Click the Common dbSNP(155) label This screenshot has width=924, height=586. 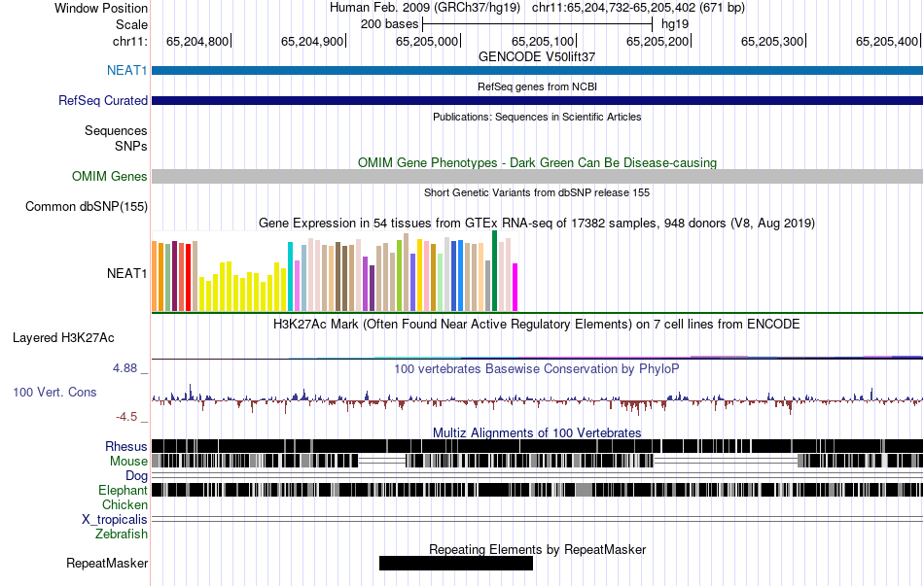tap(86, 207)
